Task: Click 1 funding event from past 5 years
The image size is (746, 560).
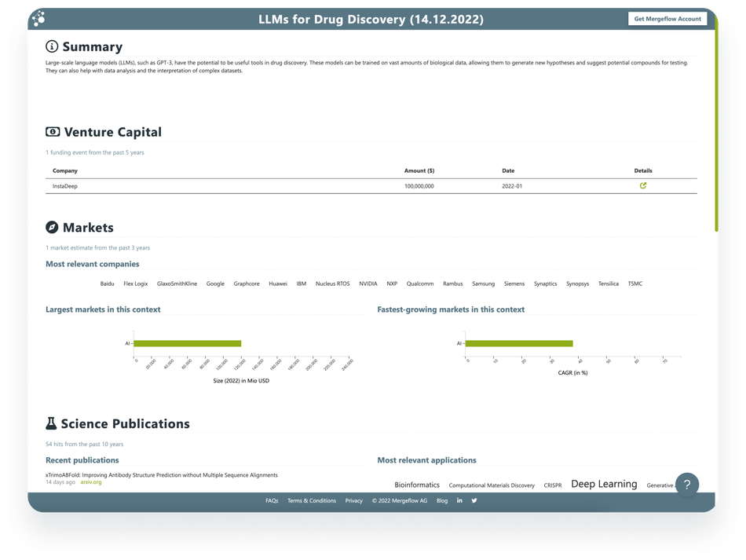Action: 95,152
